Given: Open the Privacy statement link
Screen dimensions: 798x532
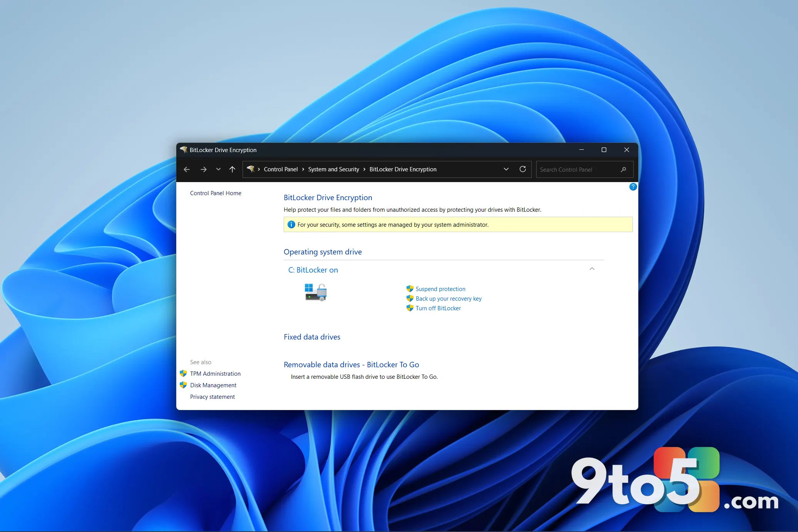Looking at the screenshot, I should point(212,397).
